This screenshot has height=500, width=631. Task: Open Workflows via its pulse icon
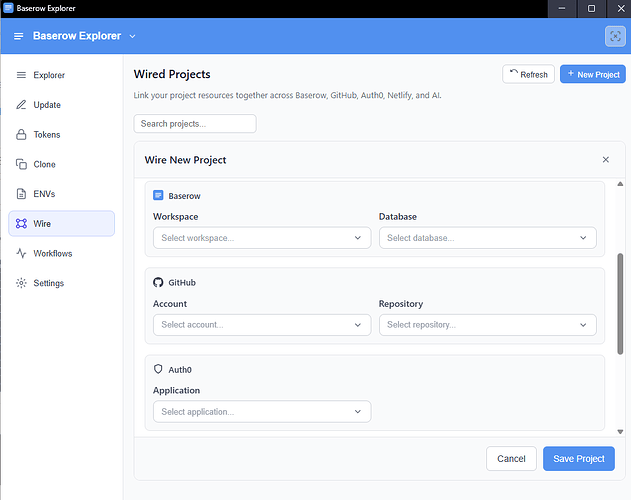click(22, 254)
